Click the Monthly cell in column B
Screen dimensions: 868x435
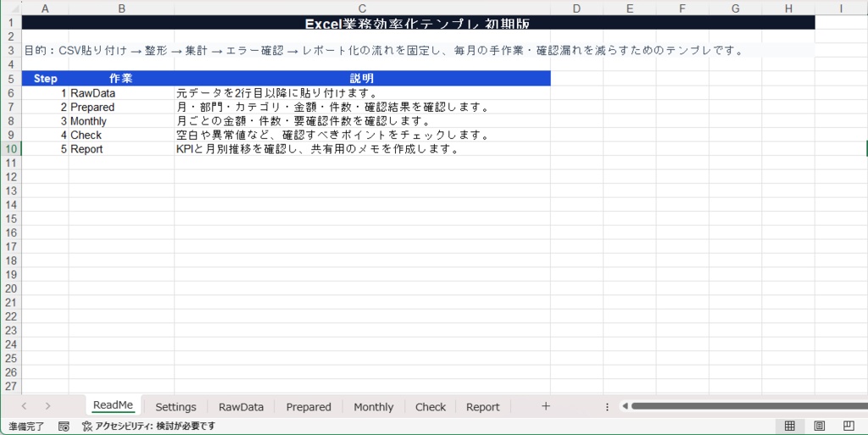click(121, 120)
